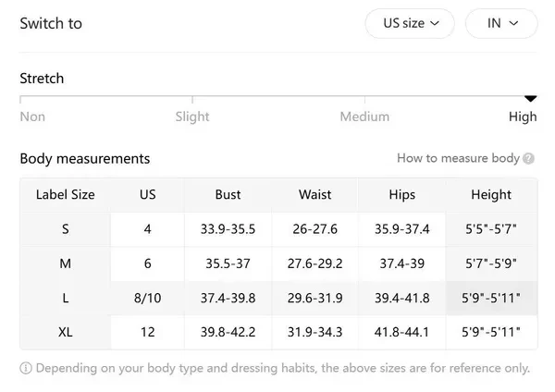Open the US size dropdown
The height and width of the screenshot is (392, 555).
[x=410, y=23]
